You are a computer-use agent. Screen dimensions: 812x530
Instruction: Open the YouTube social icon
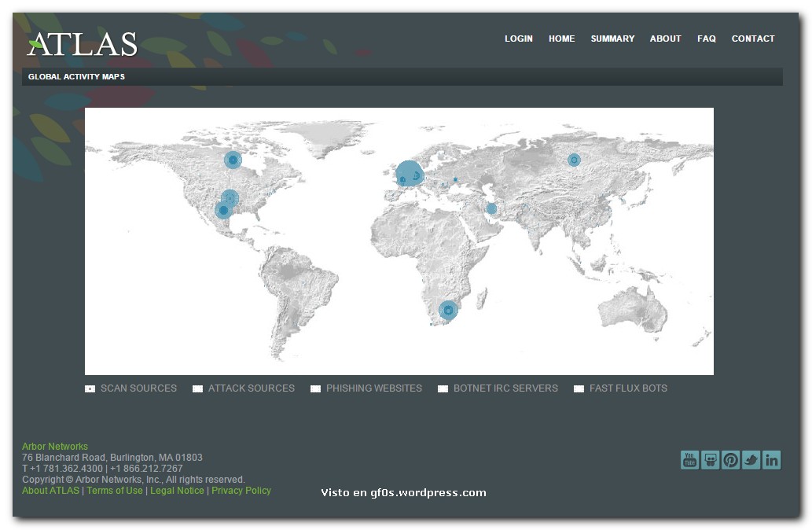pyautogui.click(x=689, y=460)
